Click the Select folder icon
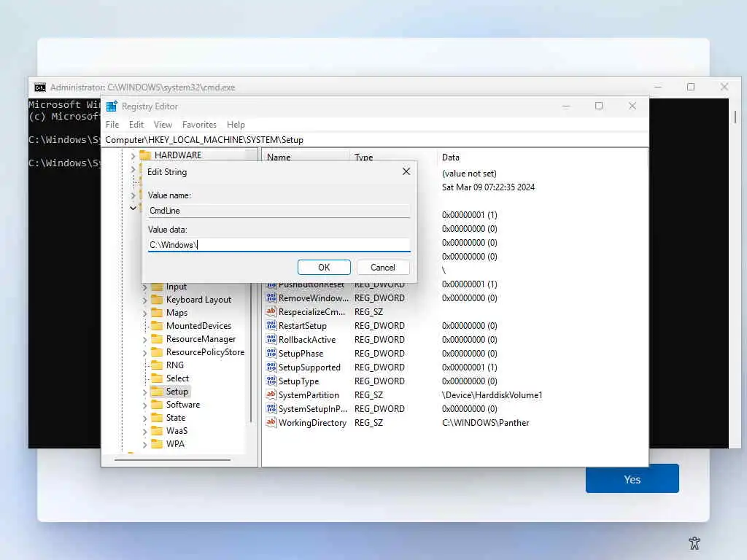The height and width of the screenshot is (560, 747). coord(157,378)
